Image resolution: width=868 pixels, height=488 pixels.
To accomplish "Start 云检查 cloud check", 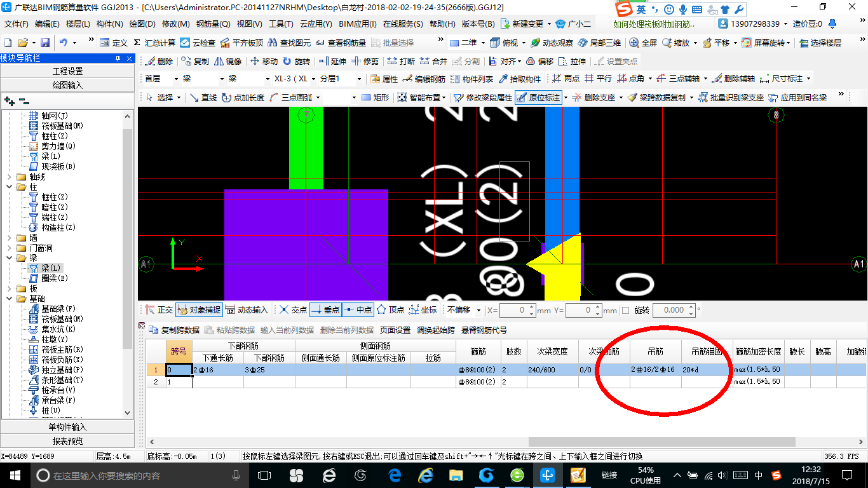I will click(198, 43).
